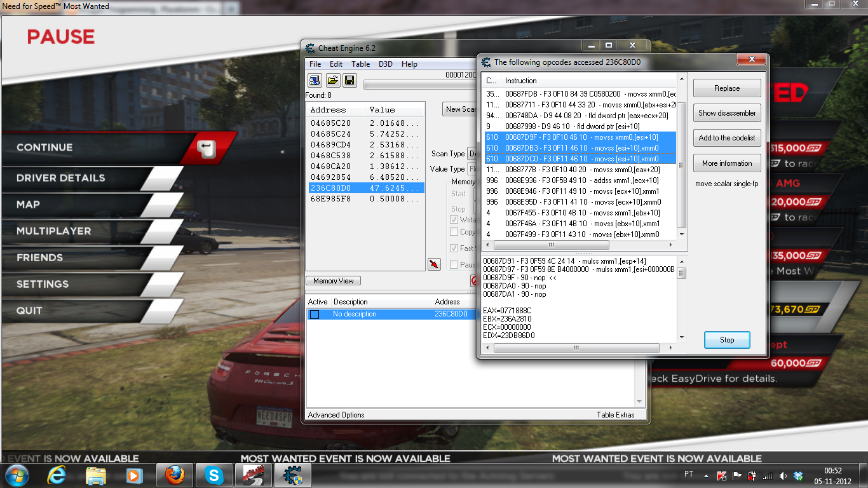Select address 236C80D0 in found list
The width and height of the screenshot is (868, 488).
365,187
